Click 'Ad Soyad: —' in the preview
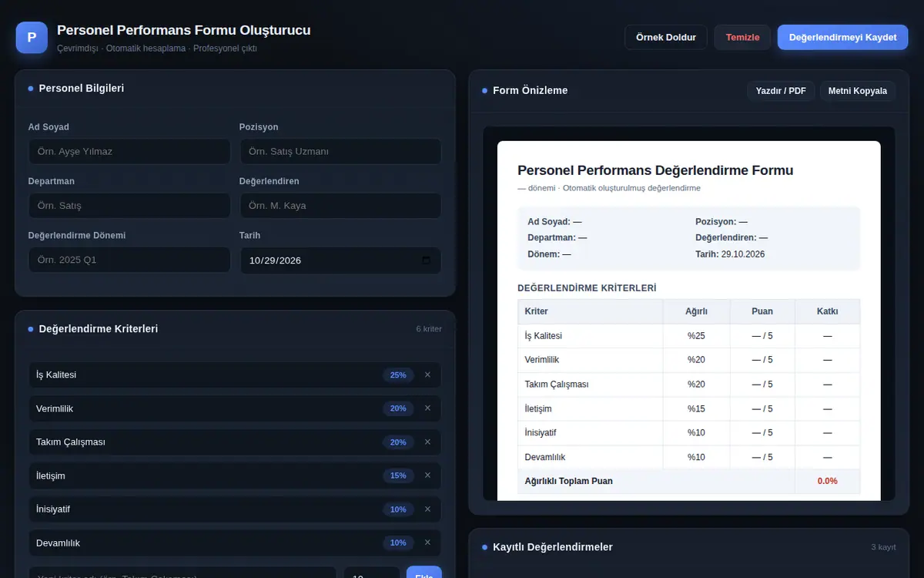924x578 pixels. point(554,222)
